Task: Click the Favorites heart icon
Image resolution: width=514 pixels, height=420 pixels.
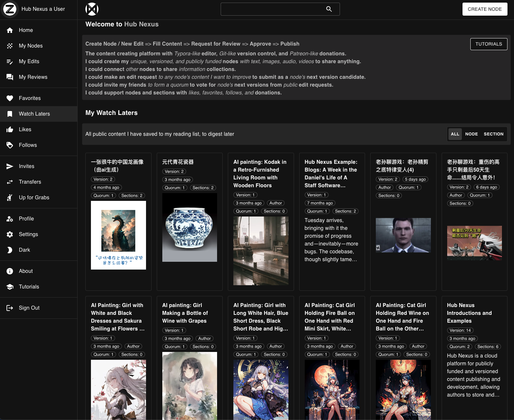Action: coord(10,98)
